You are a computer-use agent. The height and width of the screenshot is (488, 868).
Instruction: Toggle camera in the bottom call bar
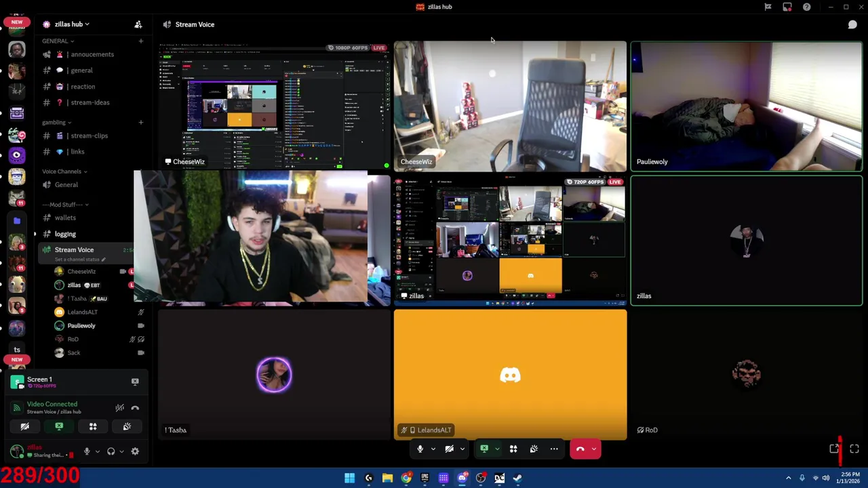click(x=449, y=449)
